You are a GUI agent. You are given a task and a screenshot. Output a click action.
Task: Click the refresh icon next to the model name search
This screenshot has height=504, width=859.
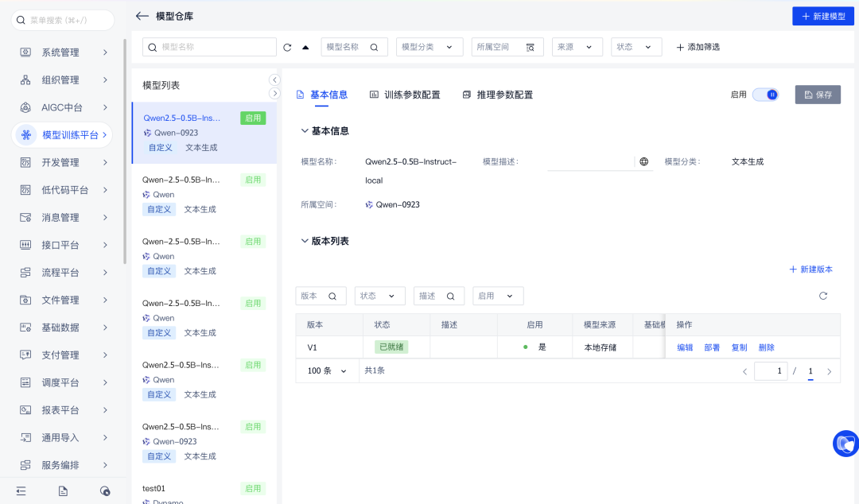pyautogui.click(x=287, y=47)
